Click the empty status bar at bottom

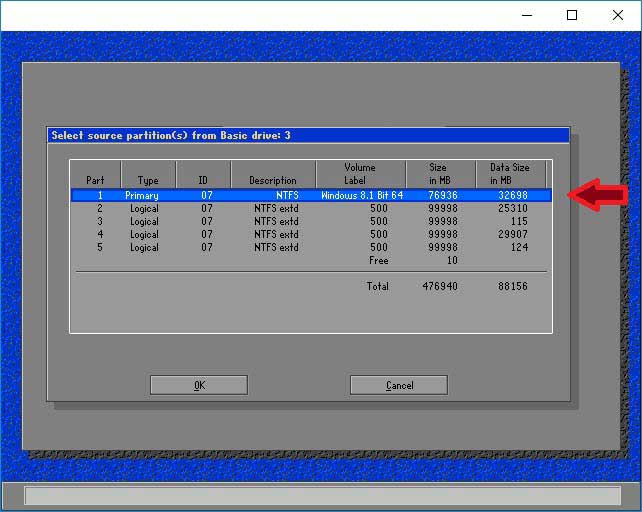coord(321,496)
